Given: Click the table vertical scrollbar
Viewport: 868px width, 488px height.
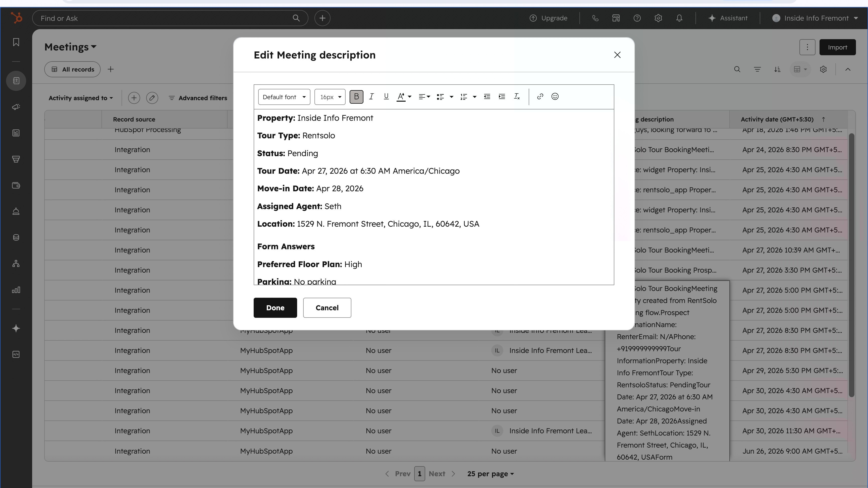Looking at the screenshot, I should 851,265.
